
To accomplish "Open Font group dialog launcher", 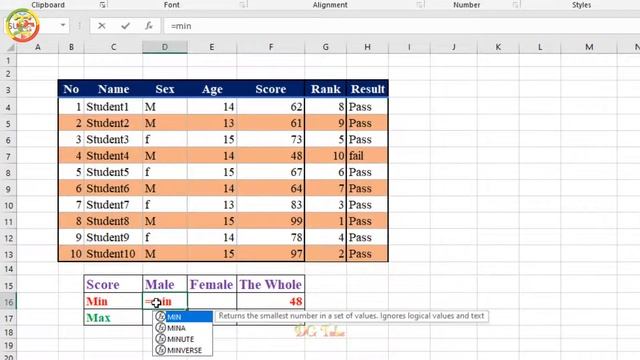I will pyautogui.click(x=243, y=5).
